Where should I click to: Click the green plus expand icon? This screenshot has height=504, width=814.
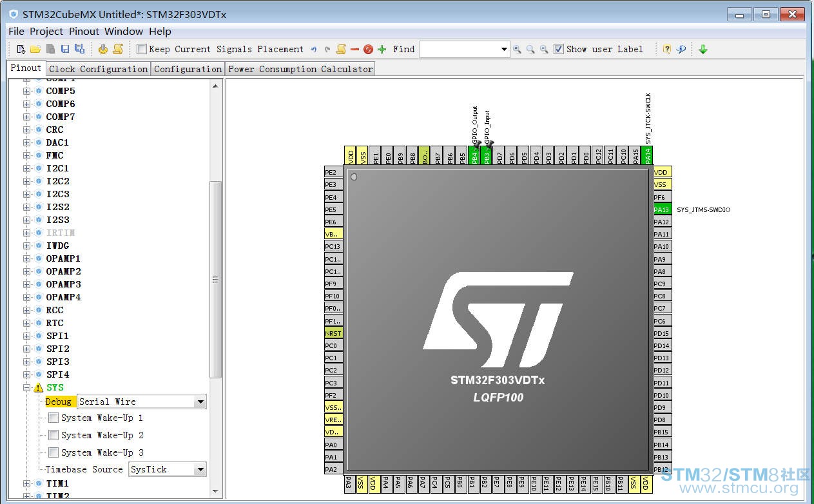point(382,49)
